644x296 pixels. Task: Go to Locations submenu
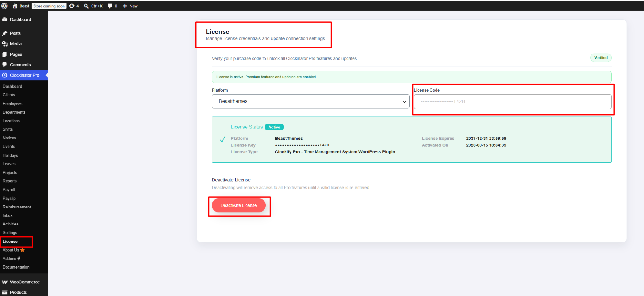click(11, 121)
